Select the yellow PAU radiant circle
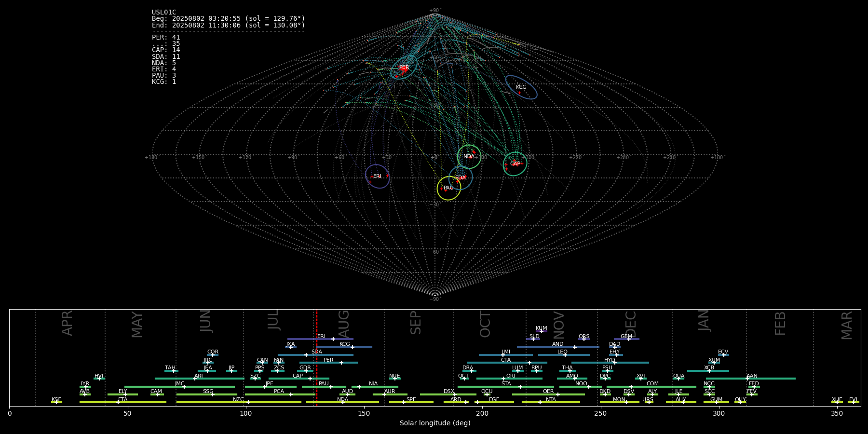 [449, 188]
